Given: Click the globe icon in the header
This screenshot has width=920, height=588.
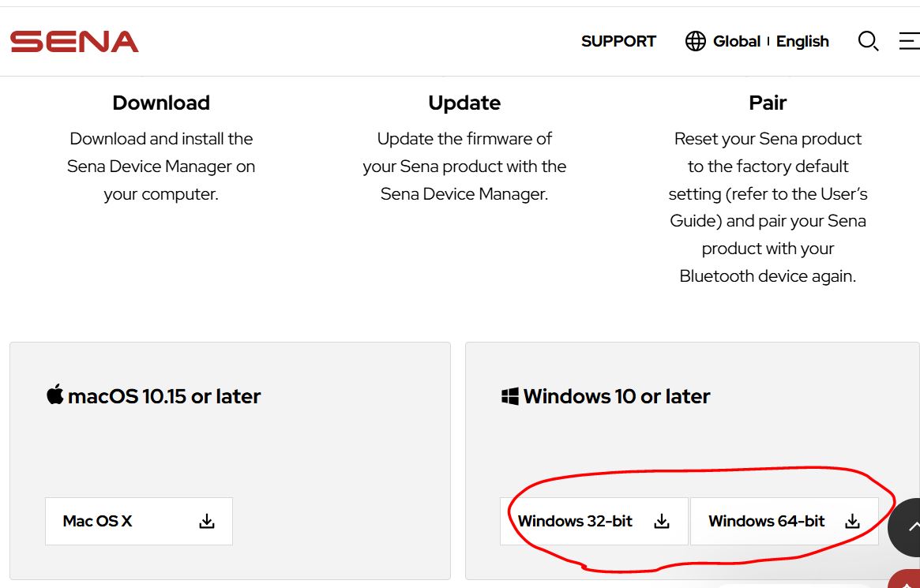Looking at the screenshot, I should coord(696,42).
